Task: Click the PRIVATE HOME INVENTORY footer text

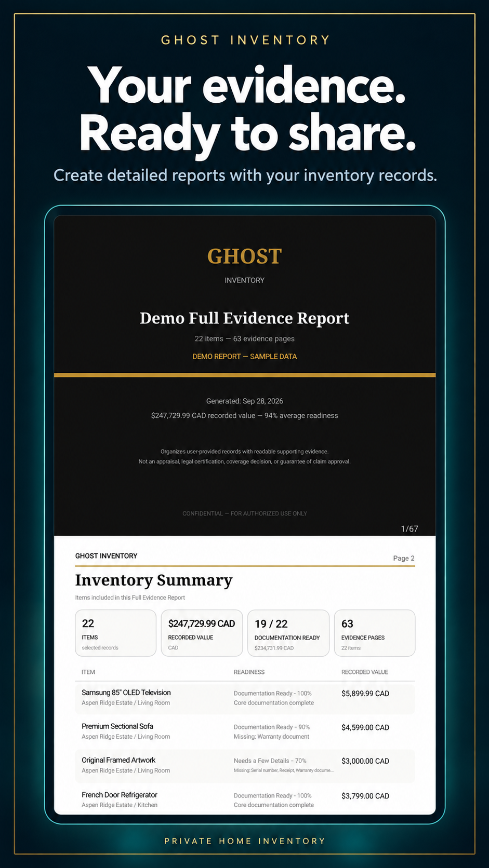Action: pos(245,841)
